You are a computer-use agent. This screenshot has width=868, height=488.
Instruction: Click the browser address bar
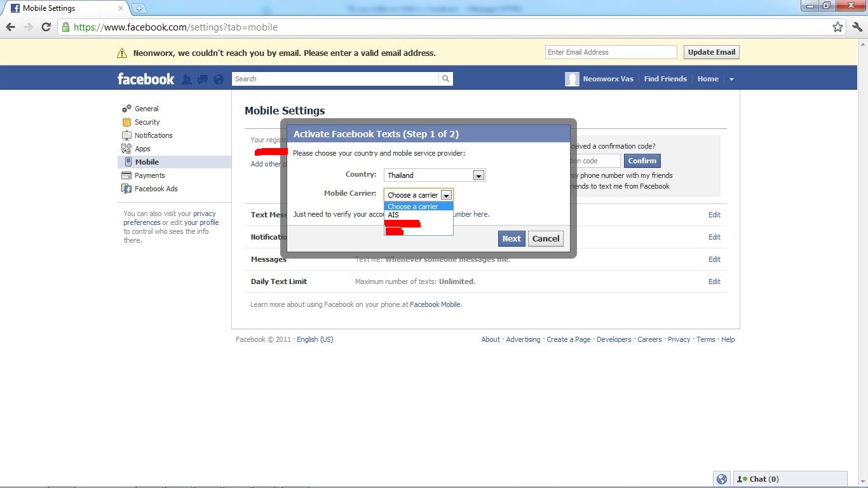tap(445, 27)
